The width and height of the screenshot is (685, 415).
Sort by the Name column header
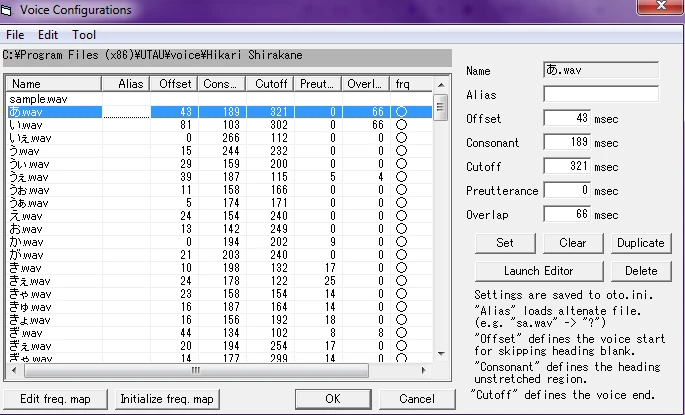tap(54, 83)
